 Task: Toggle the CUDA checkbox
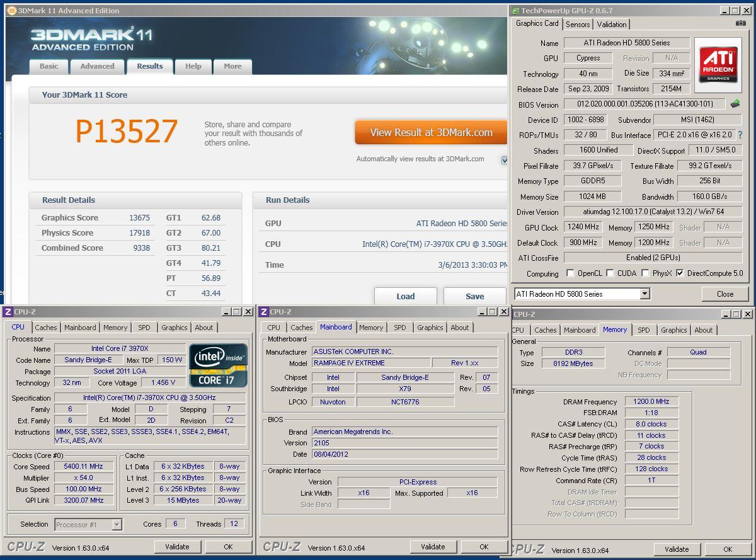pos(610,273)
